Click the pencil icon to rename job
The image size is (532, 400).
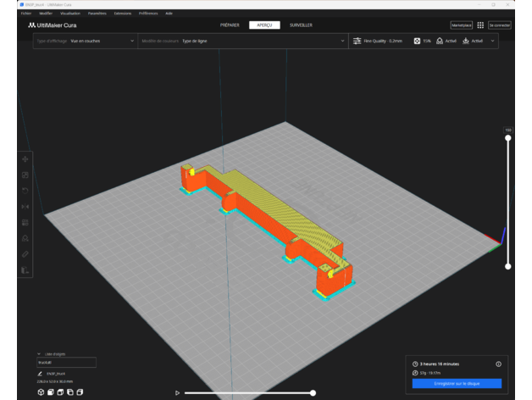coord(40,373)
